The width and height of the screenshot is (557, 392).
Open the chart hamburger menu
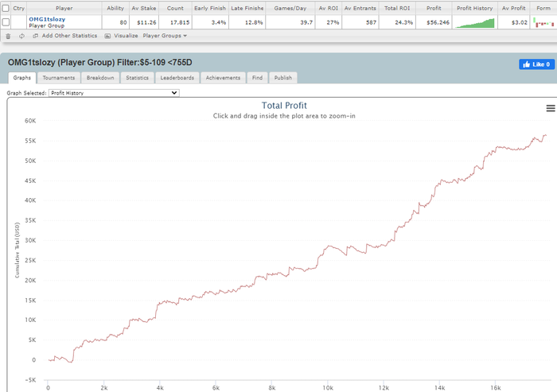pyautogui.click(x=551, y=108)
